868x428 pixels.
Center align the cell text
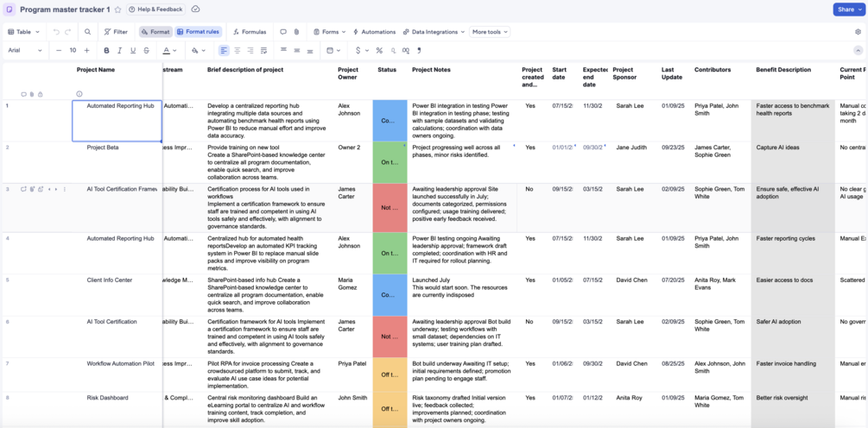[x=237, y=50]
